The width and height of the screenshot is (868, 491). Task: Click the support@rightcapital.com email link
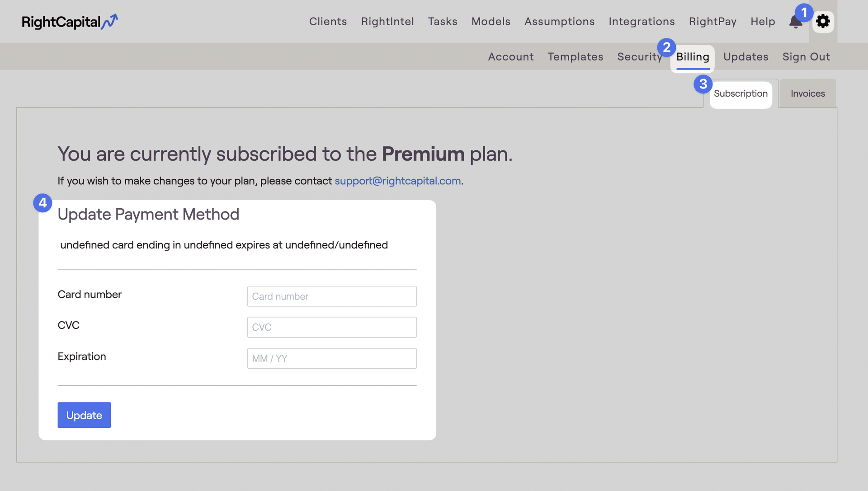click(x=397, y=181)
